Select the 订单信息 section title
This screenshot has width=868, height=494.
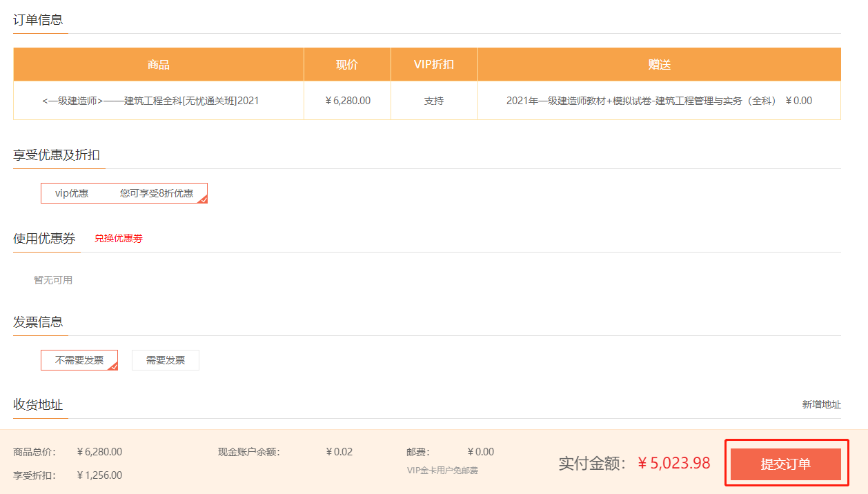(x=37, y=21)
